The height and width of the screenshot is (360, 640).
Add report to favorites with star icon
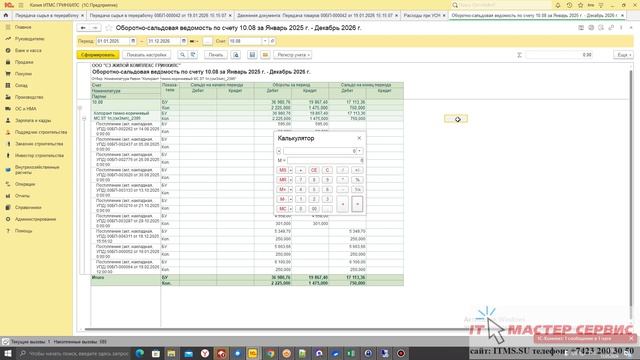(x=109, y=28)
